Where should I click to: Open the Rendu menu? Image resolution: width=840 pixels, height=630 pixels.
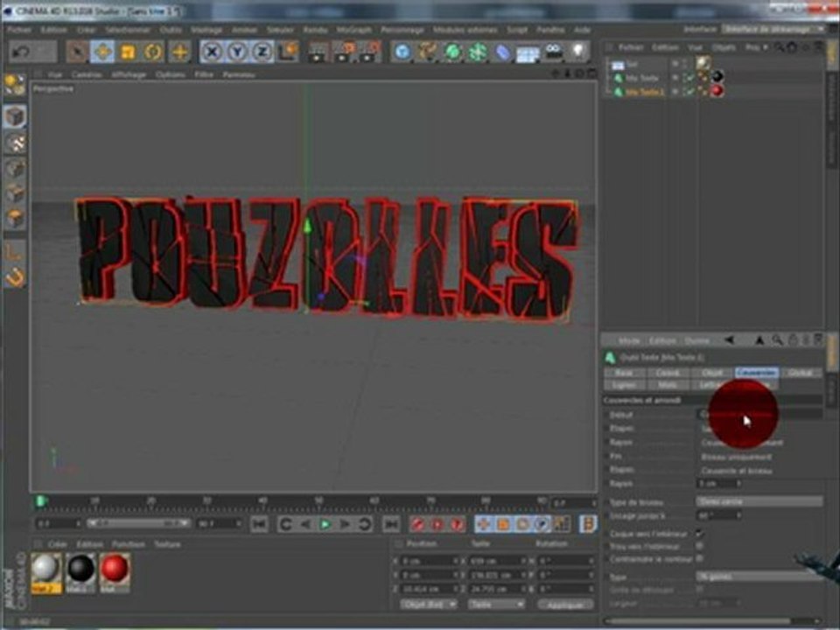pyautogui.click(x=315, y=30)
